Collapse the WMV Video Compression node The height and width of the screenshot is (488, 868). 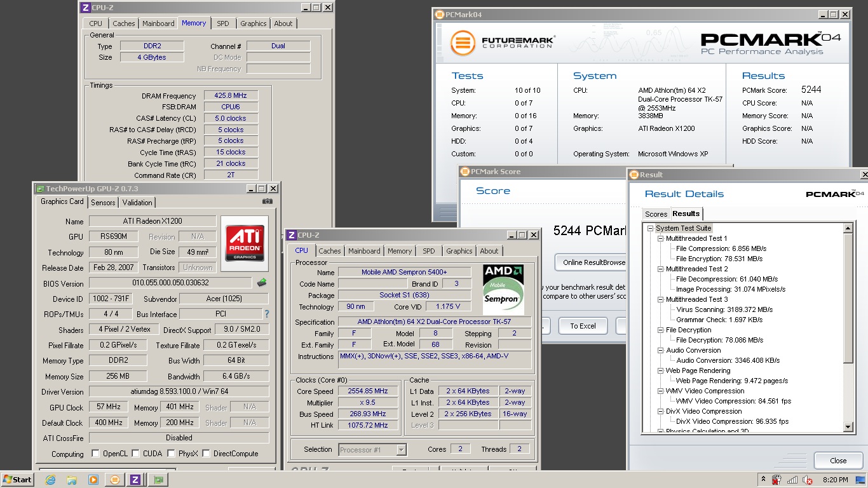tap(660, 391)
